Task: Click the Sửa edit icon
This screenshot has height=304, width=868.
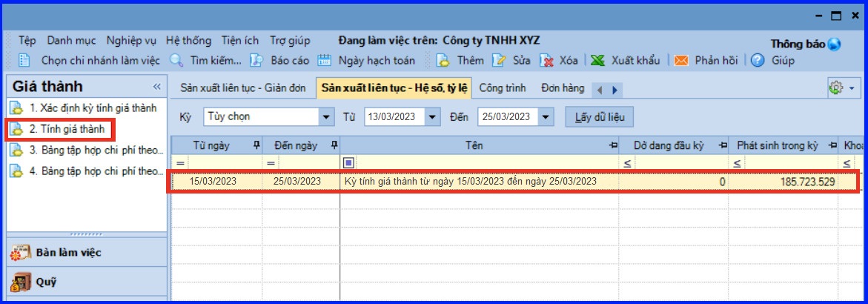Action: pos(499,60)
